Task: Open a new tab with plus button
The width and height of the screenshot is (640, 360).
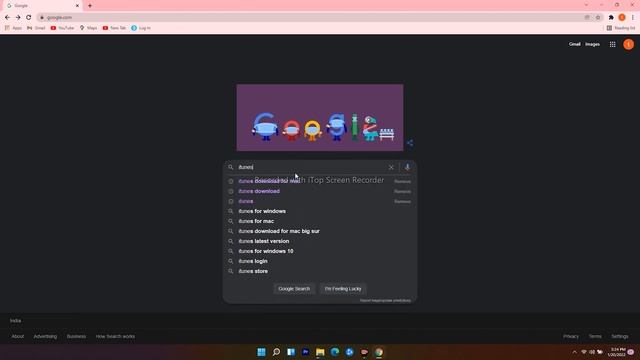Action: (x=90, y=6)
